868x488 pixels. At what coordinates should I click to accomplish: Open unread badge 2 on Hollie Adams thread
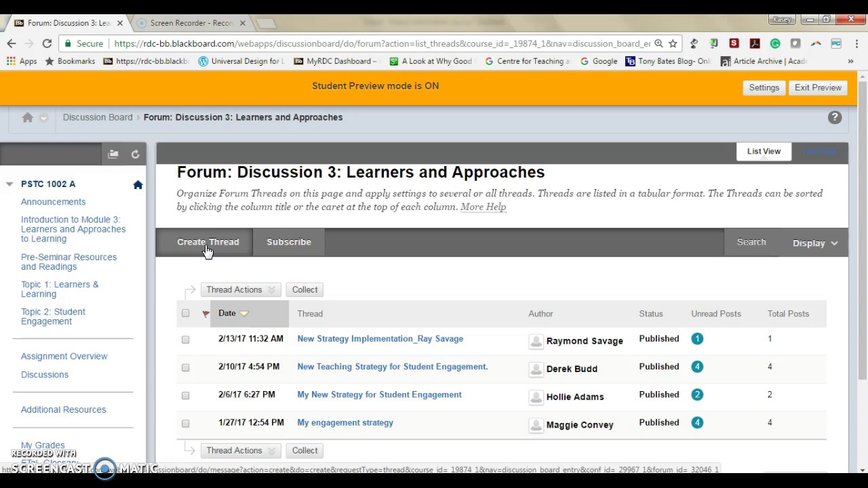tap(697, 394)
